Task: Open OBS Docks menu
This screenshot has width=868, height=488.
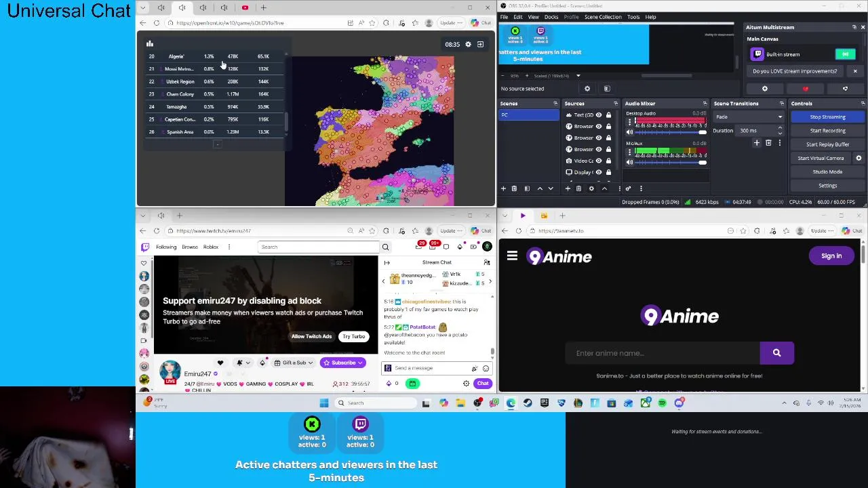Action: 551,17
